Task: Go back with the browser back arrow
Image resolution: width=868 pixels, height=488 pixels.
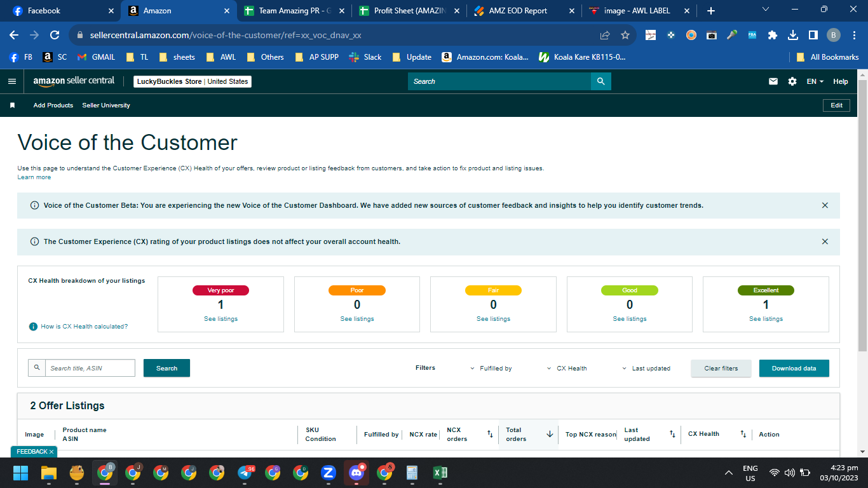Action: click(x=14, y=35)
